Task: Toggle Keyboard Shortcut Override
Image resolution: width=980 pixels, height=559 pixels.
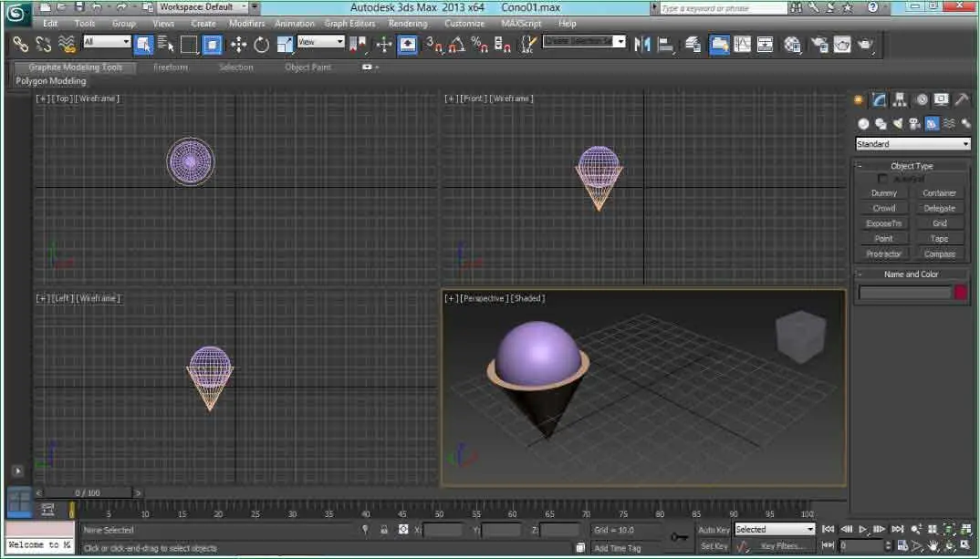Action: tap(407, 45)
